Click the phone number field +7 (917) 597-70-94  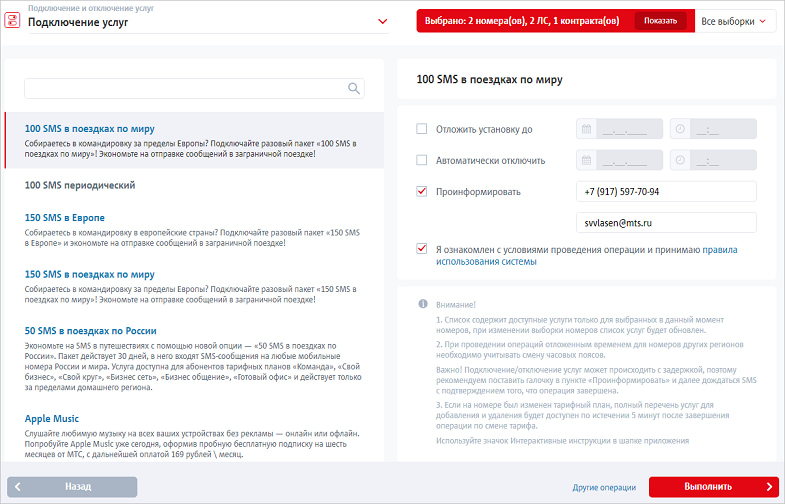pyautogui.click(x=666, y=191)
